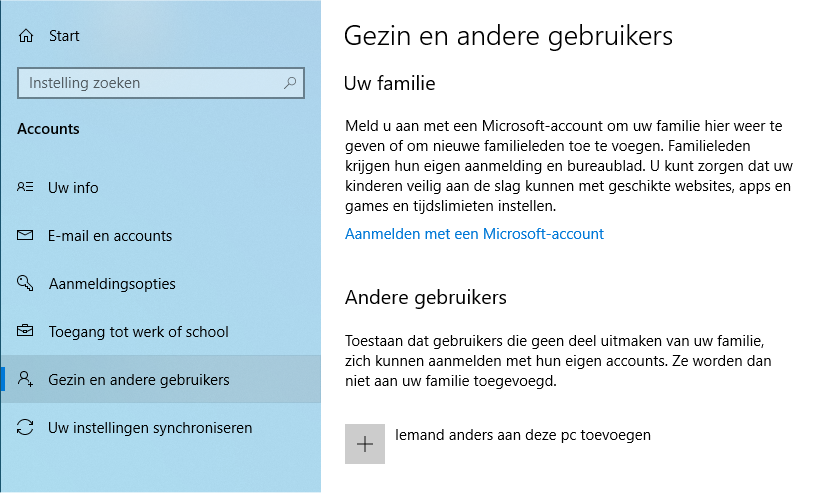The height and width of the screenshot is (493, 827).
Task: Click the plus button to add a user
Action: click(x=364, y=444)
